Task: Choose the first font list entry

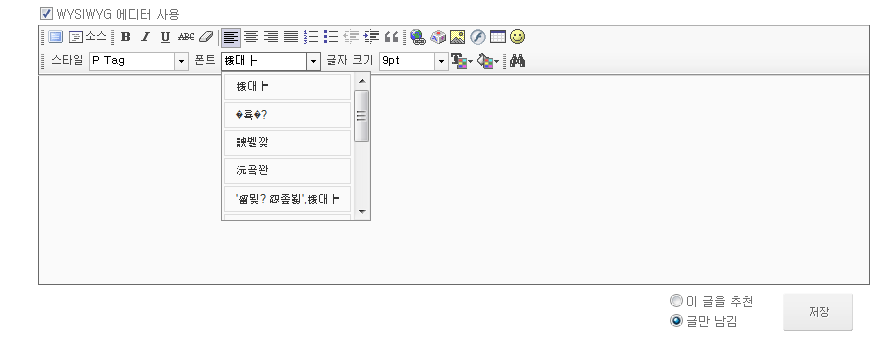Action: tap(288, 87)
